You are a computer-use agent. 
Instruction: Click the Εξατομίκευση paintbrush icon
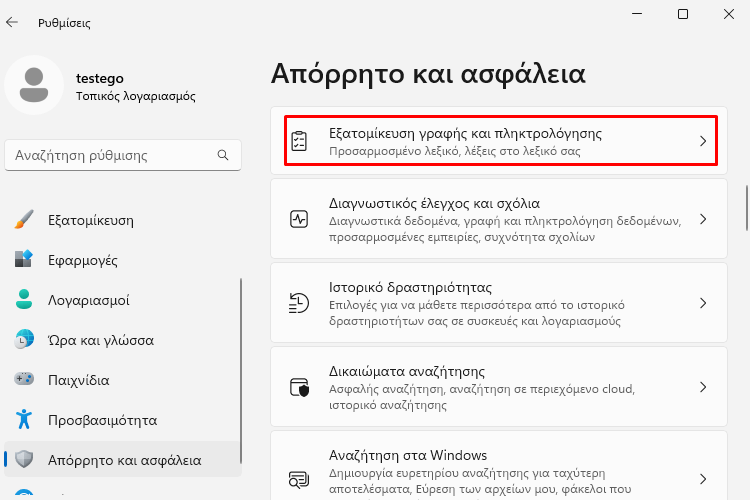click(x=24, y=220)
